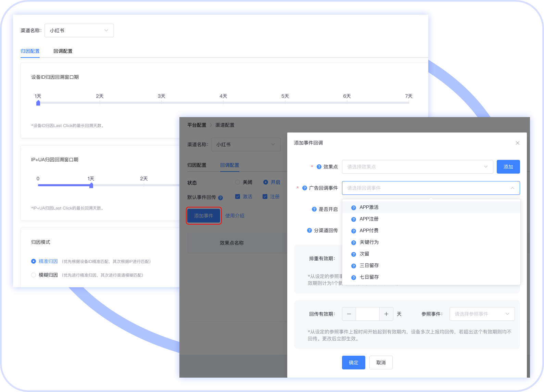
Task: Click help icon beside APP注册 option
Action: click(x=354, y=219)
